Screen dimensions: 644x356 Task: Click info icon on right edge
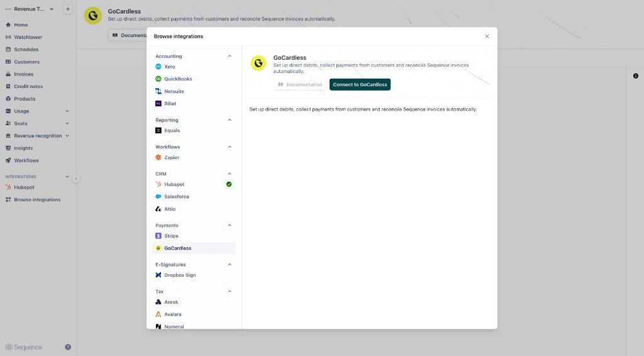tap(636, 76)
